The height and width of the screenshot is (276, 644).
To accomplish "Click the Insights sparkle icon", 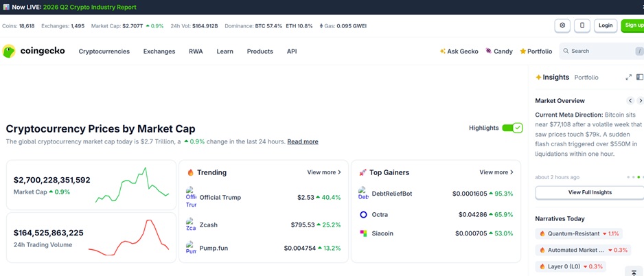I will 538,77.
